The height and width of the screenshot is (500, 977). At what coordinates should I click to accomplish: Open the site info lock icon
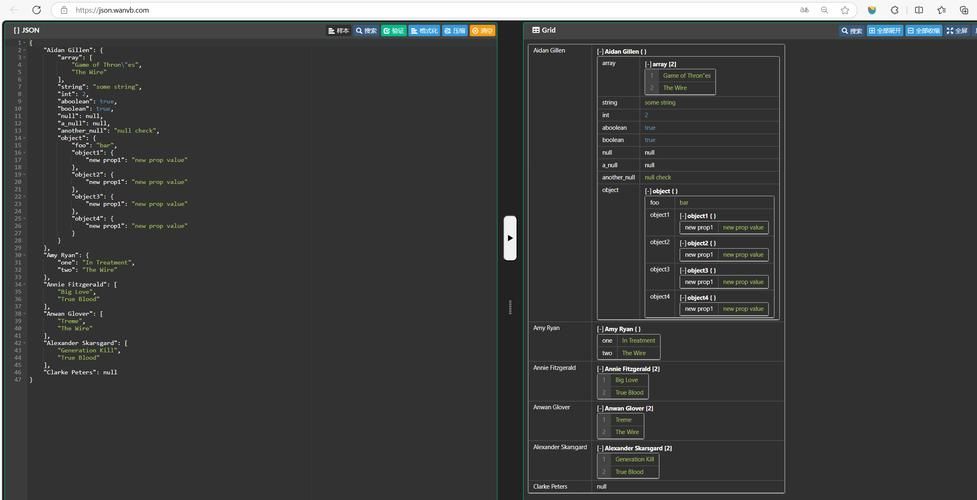64,10
